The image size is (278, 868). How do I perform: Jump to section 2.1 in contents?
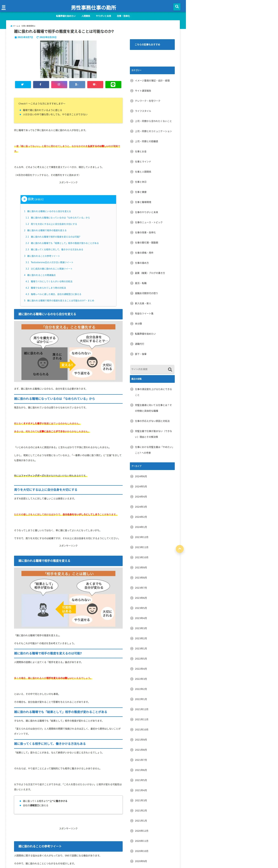[x=55, y=237]
